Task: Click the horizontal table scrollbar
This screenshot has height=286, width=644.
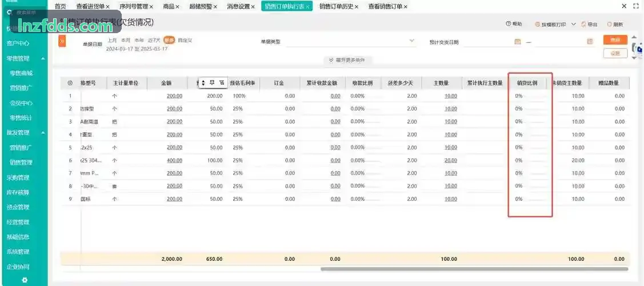Action: (x=474, y=269)
